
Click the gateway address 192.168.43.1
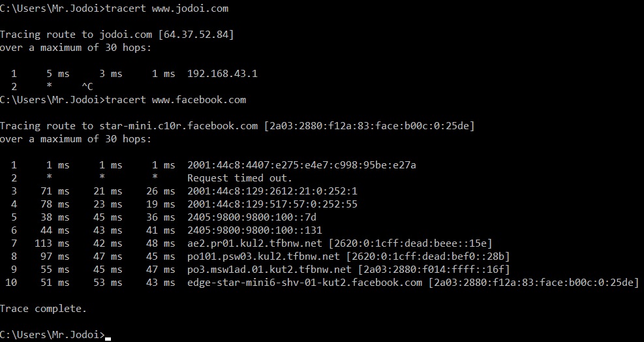point(222,74)
